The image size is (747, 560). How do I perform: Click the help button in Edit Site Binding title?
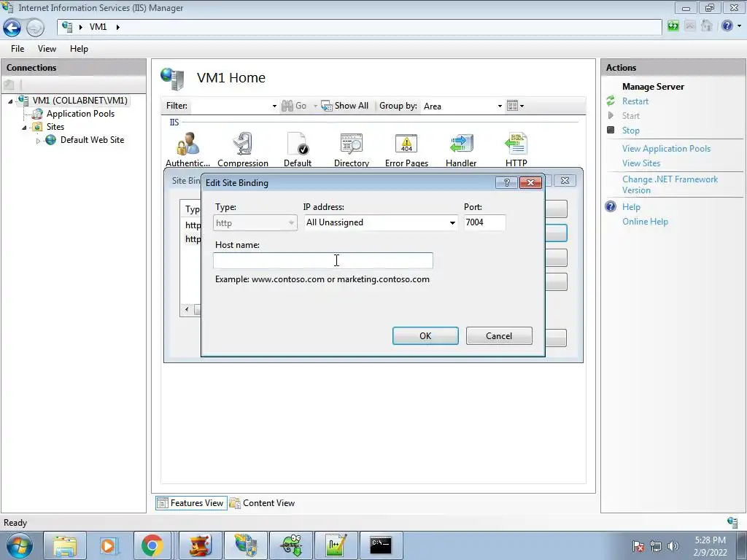tap(506, 182)
